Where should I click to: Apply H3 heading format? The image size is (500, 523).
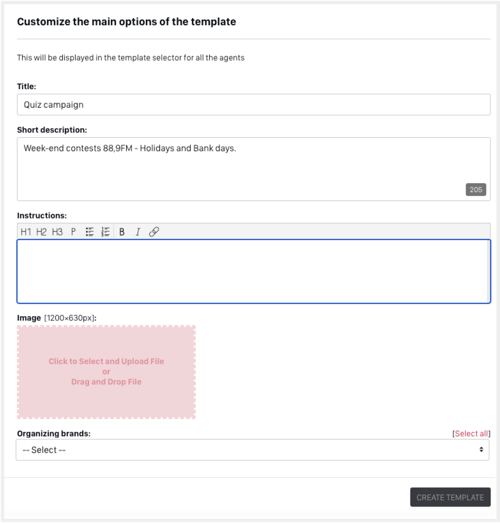click(57, 232)
